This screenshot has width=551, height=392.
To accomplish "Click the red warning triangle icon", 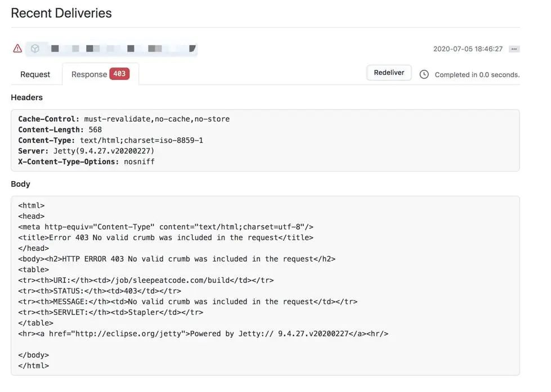I will click(17, 48).
